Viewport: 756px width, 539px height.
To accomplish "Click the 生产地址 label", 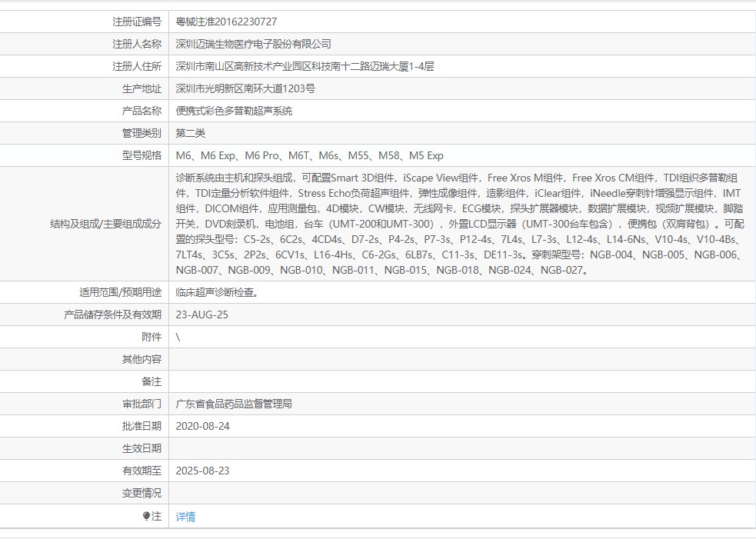I will pyautogui.click(x=142, y=88).
